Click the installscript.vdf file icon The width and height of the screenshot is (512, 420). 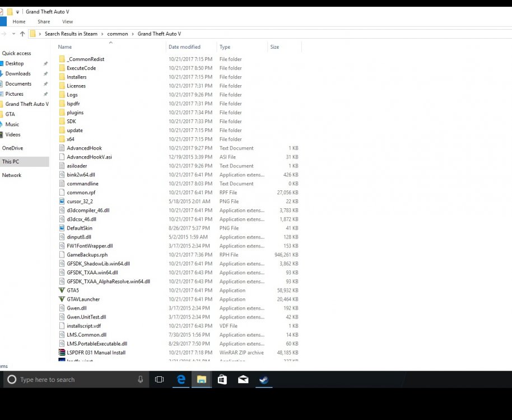(x=62, y=326)
